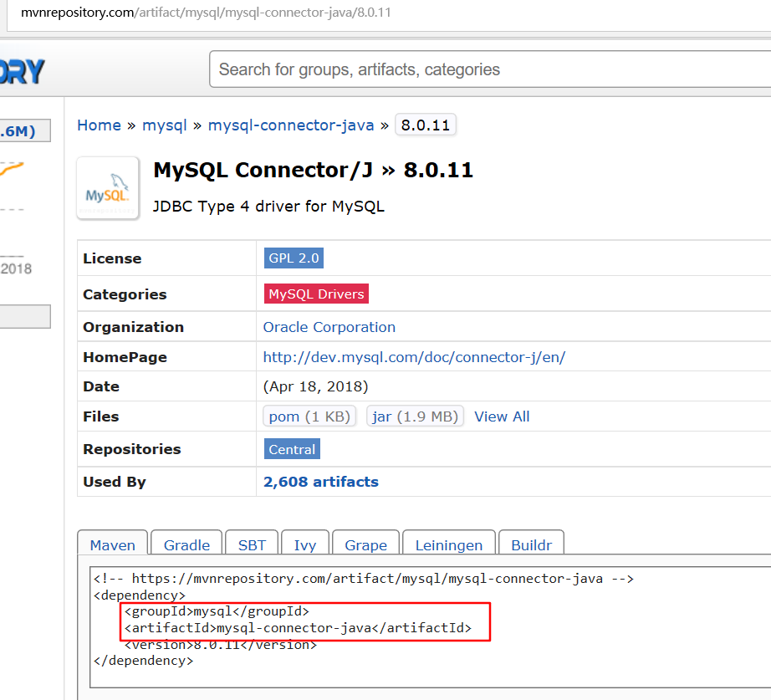Click the MySQL Connector/J » 8.0.11 heading
This screenshot has height=700, width=771.
pos(314,171)
